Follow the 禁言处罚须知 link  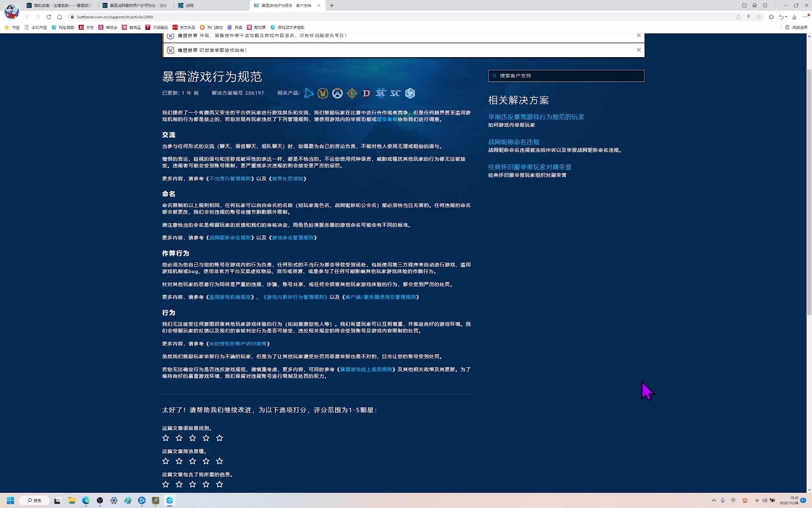point(288,179)
